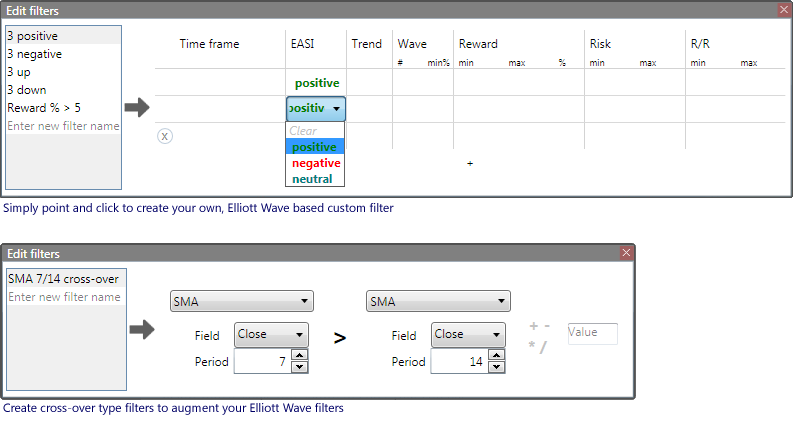Click the circled X remove row icon
This screenshot has height=425, width=794.
coord(165,136)
